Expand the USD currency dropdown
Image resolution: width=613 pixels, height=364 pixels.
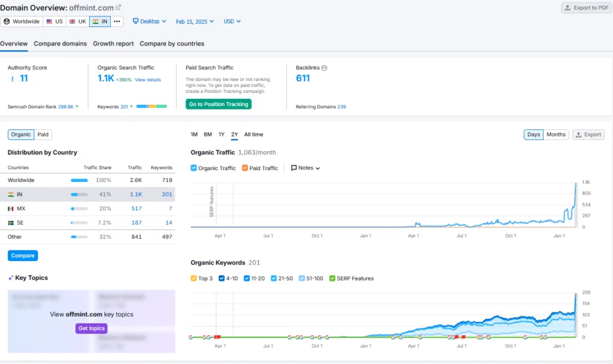click(232, 22)
